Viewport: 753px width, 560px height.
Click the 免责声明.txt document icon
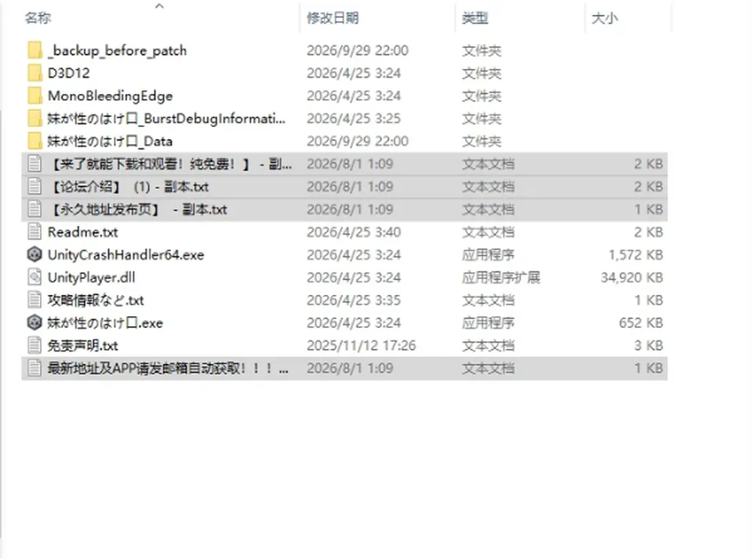[x=35, y=345]
